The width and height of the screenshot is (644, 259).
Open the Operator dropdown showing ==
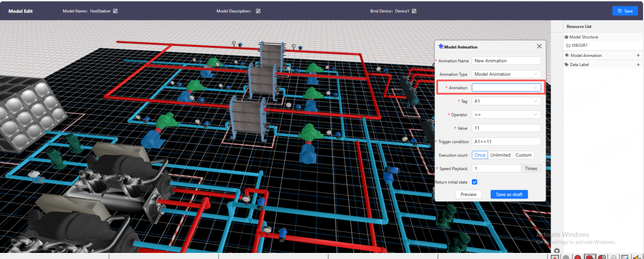point(506,114)
